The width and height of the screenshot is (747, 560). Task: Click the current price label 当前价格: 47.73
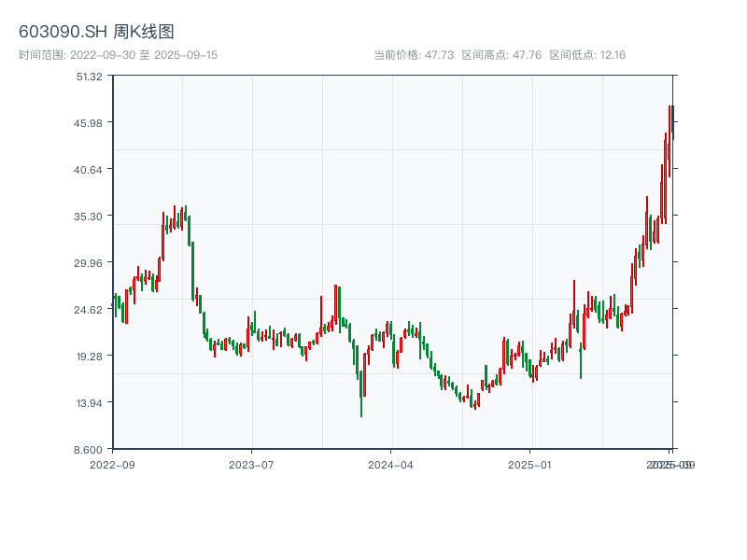[414, 55]
